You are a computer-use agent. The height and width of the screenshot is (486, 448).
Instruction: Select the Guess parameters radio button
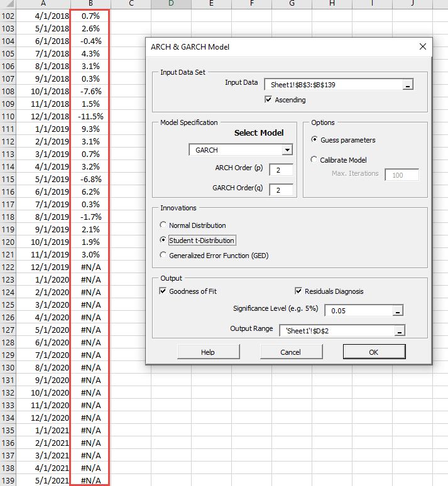coord(315,140)
